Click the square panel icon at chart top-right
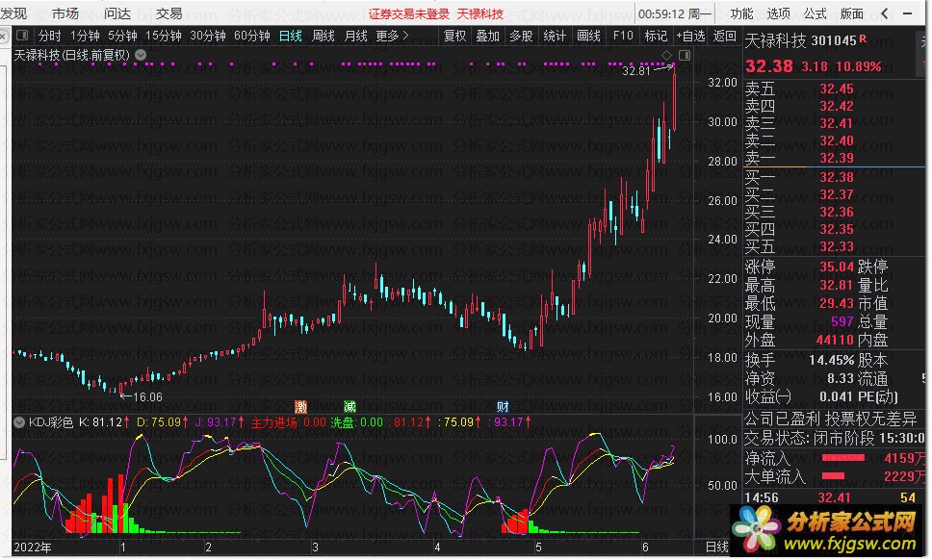932x560 pixels. [685, 55]
